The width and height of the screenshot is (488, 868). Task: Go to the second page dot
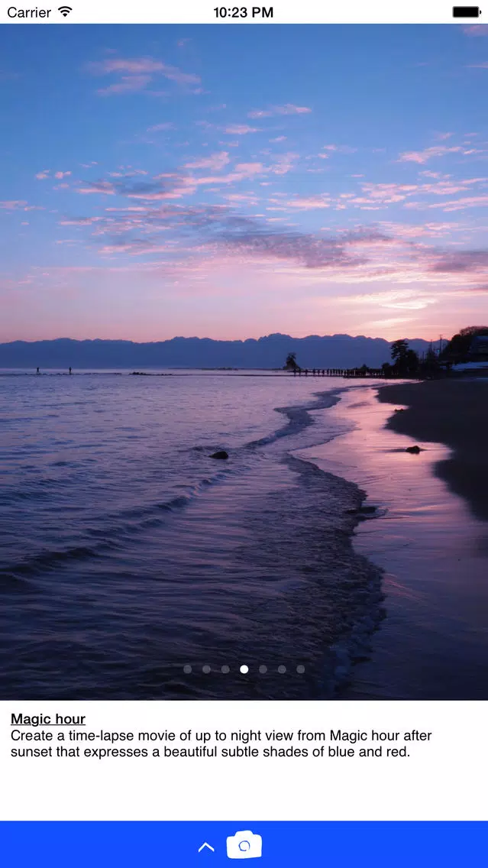[x=206, y=669]
